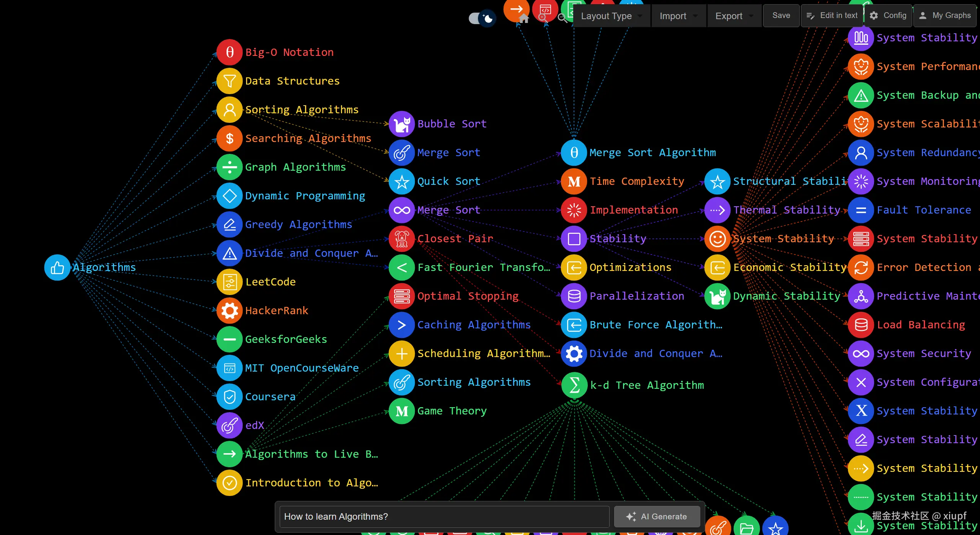Click the zoom out magnifier icon
980x535 pixels.
pos(562,18)
